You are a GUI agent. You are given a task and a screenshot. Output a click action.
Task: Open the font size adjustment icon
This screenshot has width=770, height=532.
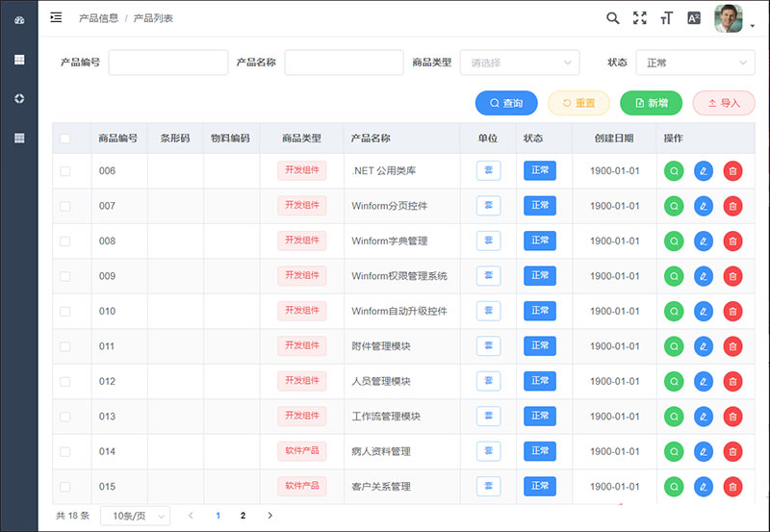tap(666, 18)
